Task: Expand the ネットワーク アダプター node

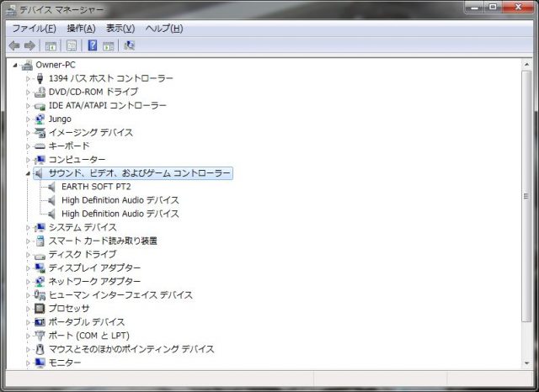Action: pos(28,282)
